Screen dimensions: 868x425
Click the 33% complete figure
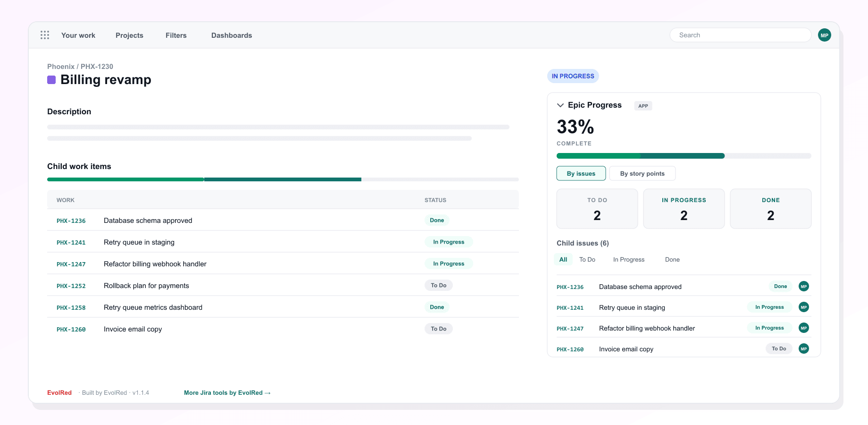click(576, 127)
